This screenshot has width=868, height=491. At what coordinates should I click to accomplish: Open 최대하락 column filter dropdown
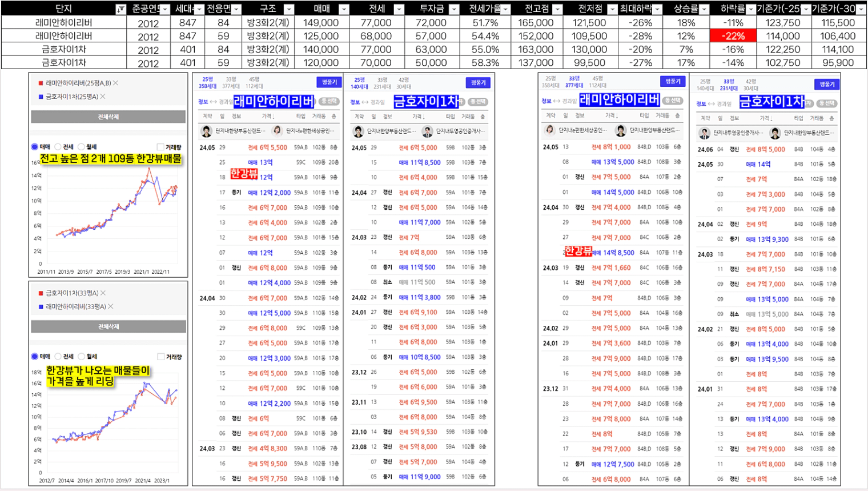coord(658,9)
